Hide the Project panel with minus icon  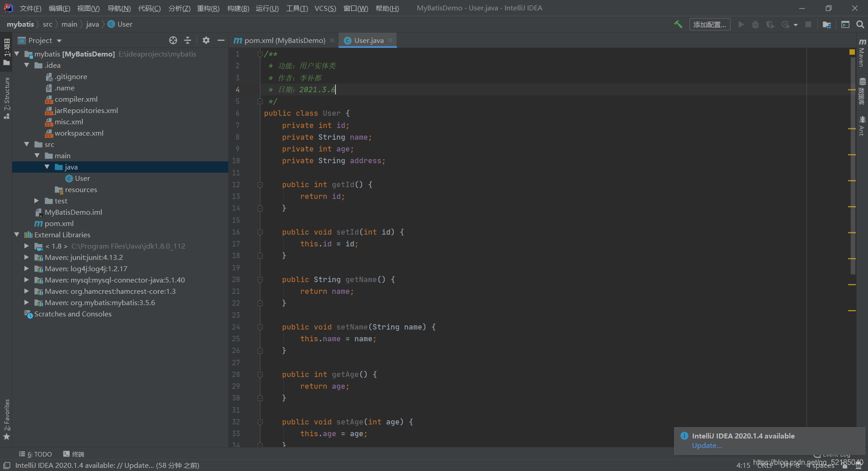pos(221,40)
